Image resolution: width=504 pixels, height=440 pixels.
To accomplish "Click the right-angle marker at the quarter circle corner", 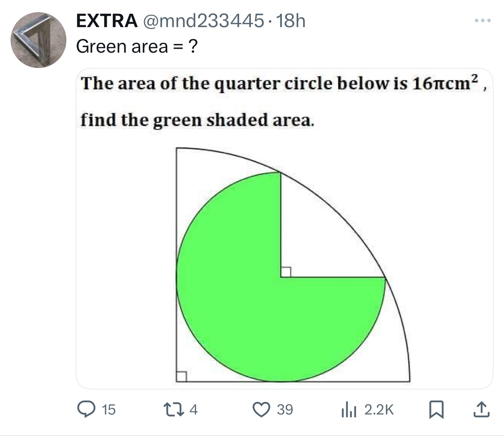I will pos(181,376).
